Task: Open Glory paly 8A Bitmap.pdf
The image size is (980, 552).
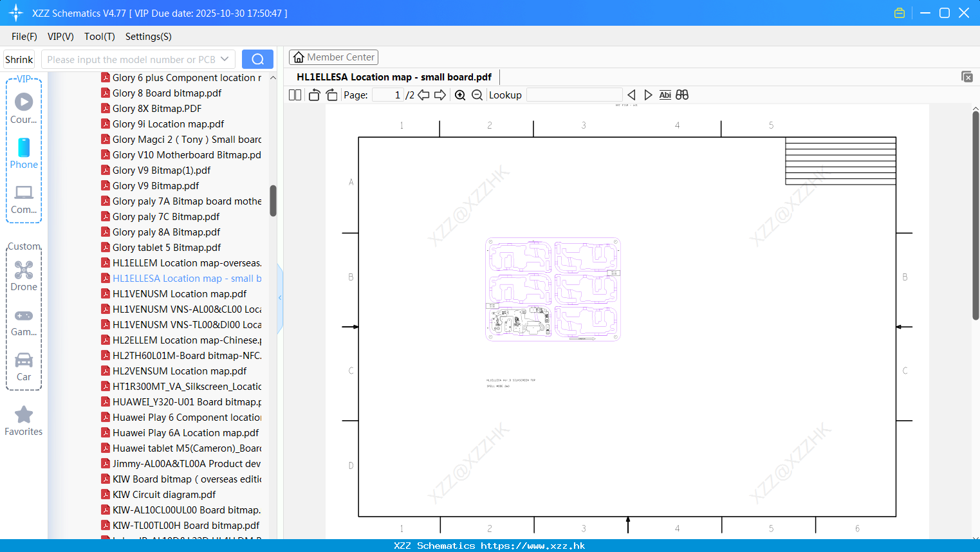Action: (x=166, y=232)
